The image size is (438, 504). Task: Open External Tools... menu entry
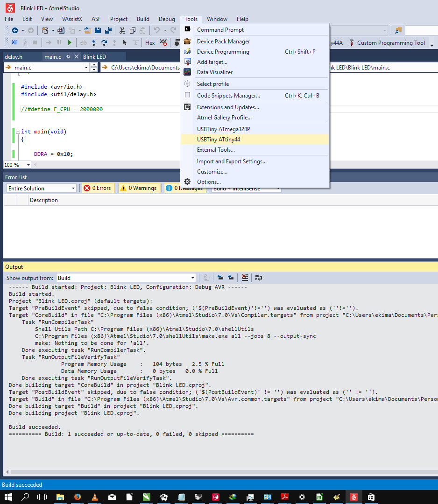click(254, 150)
